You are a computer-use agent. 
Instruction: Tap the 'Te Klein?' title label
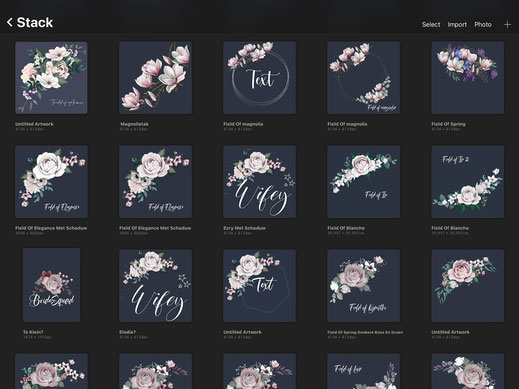click(33, 332)
